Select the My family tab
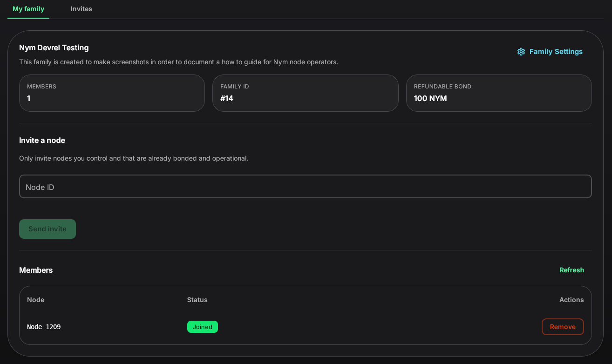612x364 pixels. pos(28,9)
